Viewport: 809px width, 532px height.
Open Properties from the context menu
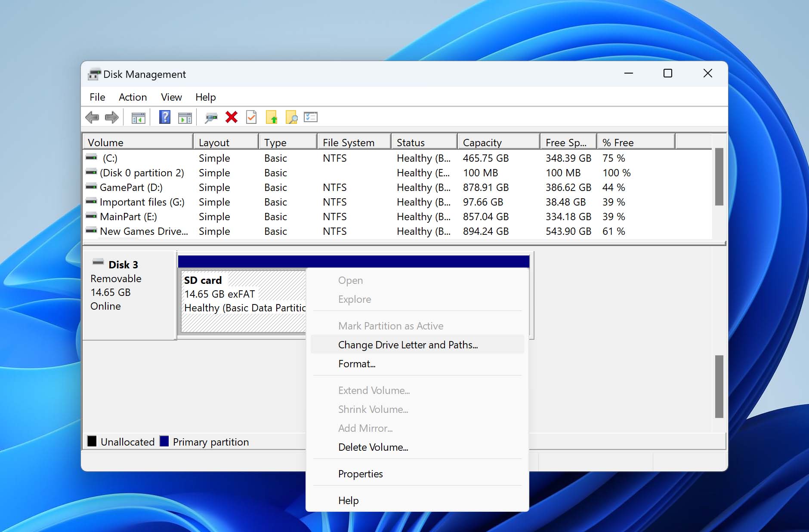pos(360,474)
